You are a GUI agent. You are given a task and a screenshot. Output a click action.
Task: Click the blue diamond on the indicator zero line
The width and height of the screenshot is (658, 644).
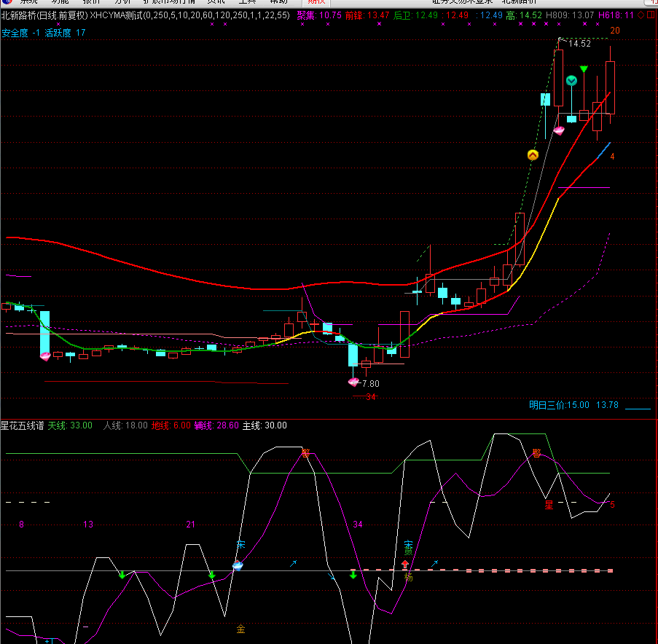238,565
